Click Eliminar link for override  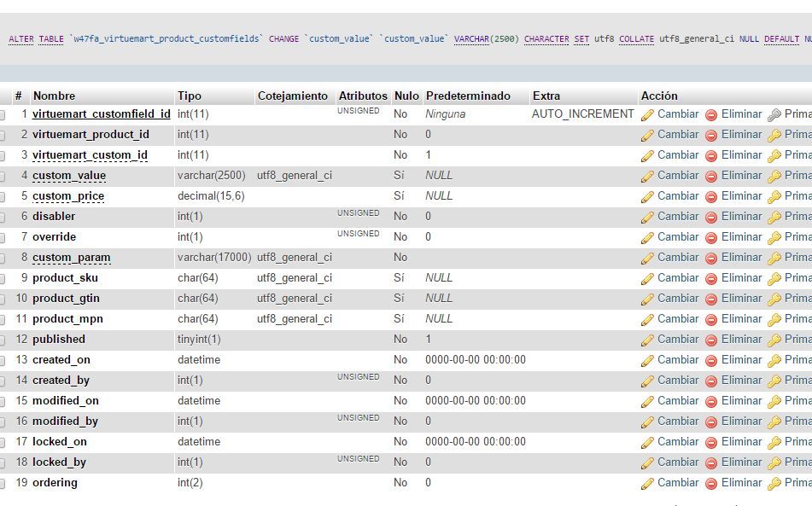tap(742, 236)
